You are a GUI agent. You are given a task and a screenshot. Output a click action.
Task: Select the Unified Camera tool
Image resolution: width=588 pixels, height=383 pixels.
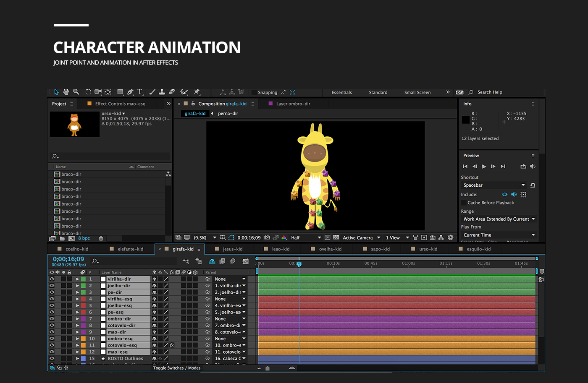click(98, 92)
